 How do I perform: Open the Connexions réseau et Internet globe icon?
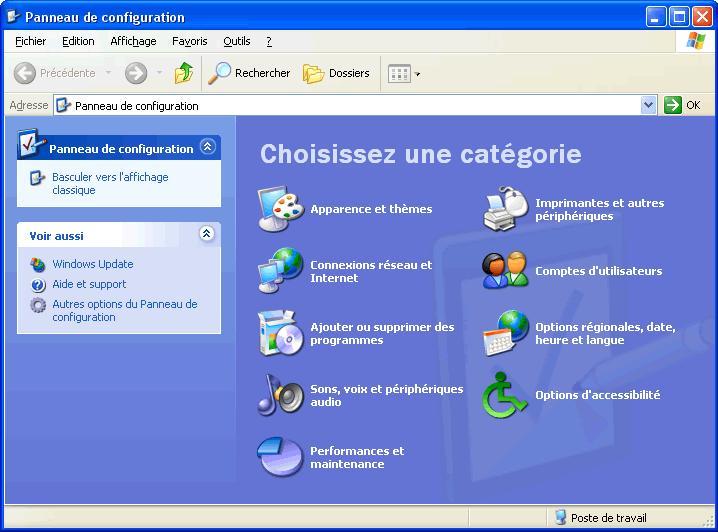pyautogui.click(x=281, y=271)
